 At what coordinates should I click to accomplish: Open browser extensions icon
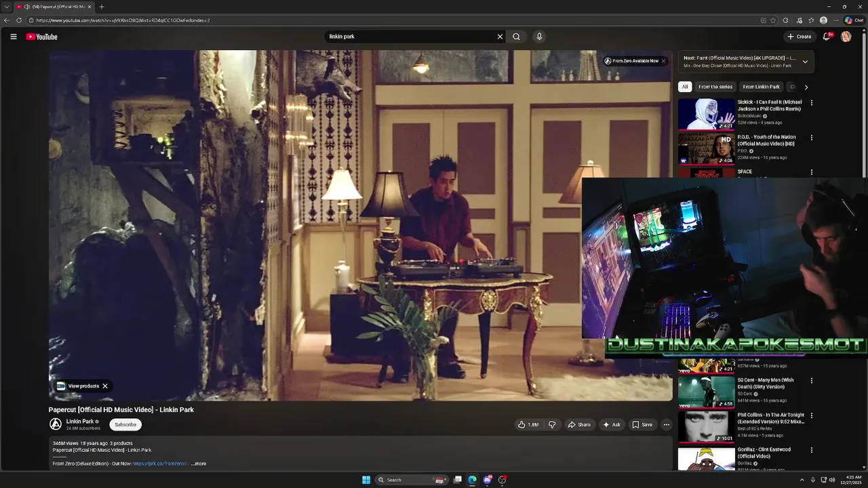785,20
